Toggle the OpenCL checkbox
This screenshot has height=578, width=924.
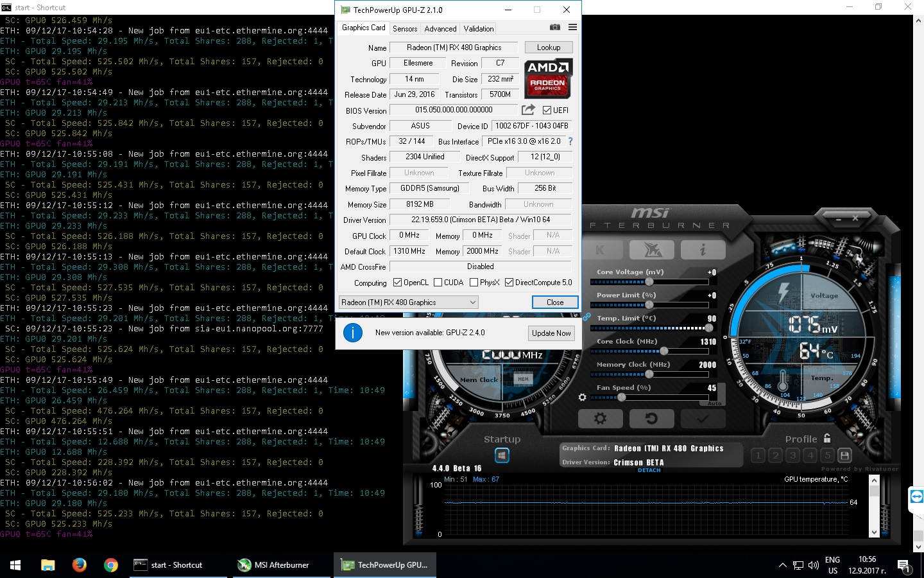pos(397,283)
